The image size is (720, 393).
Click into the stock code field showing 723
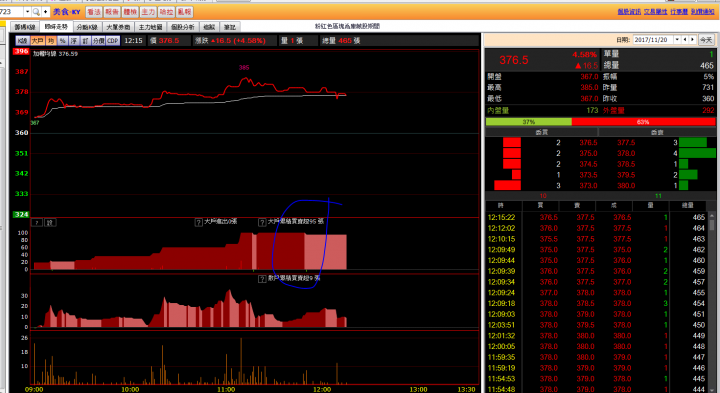12,12
